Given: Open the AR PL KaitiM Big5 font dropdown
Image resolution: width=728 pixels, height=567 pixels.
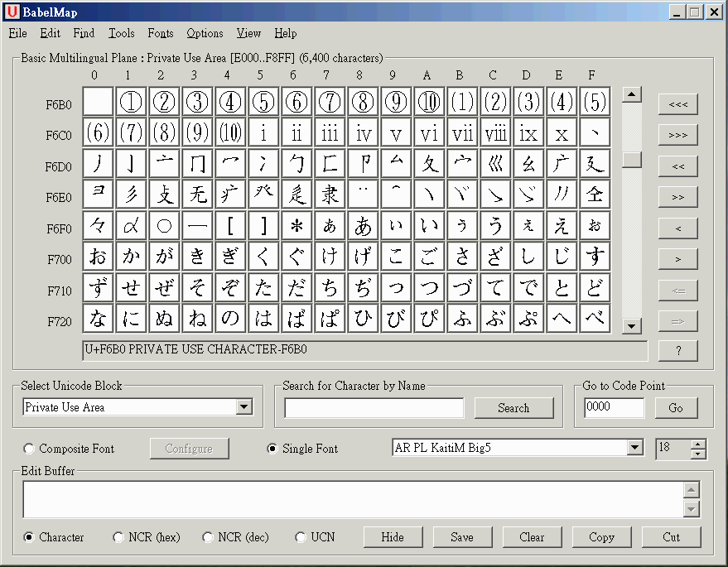Looking at the screenshot, I should [x=634, y=448].
